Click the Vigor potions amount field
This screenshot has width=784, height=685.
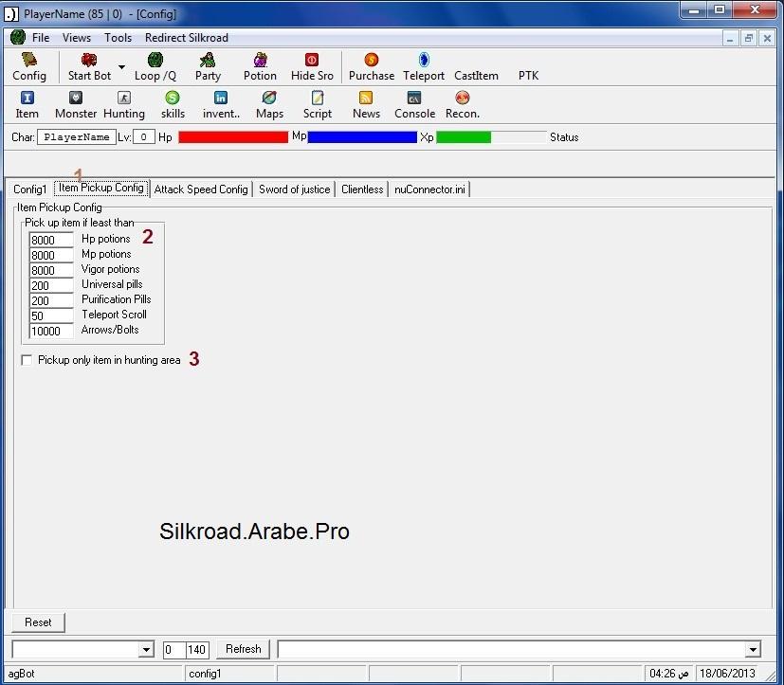coord(51,270)
